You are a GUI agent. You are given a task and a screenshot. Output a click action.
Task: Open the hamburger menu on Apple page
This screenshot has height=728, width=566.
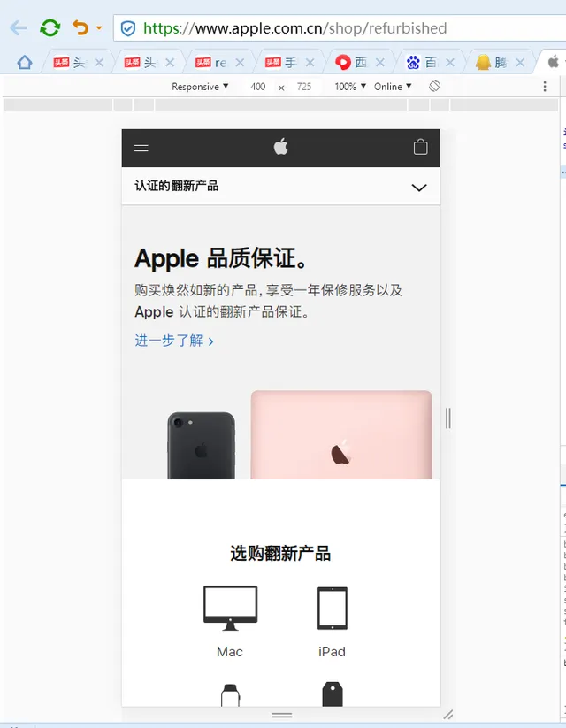[x=141, y=148]
